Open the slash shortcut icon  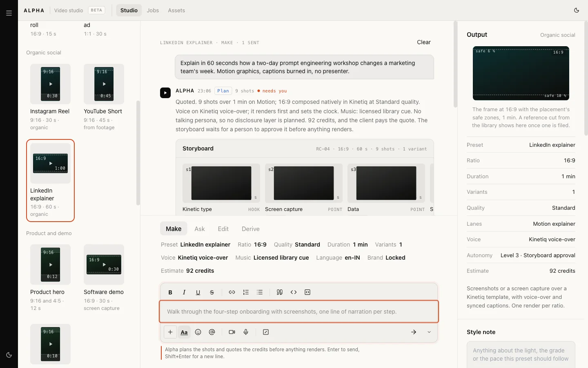pyautogui.click(x=266, y=332)
